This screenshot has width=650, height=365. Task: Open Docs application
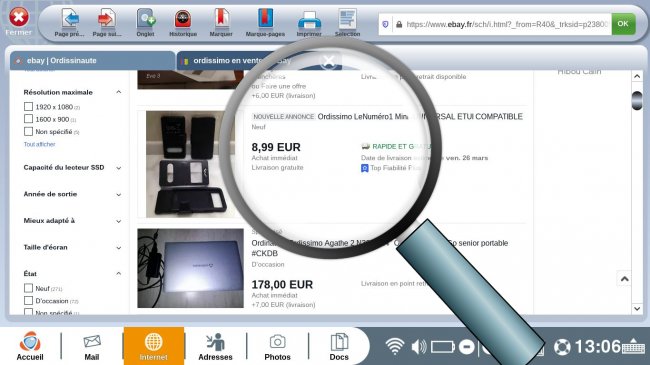tap(339, 346)
